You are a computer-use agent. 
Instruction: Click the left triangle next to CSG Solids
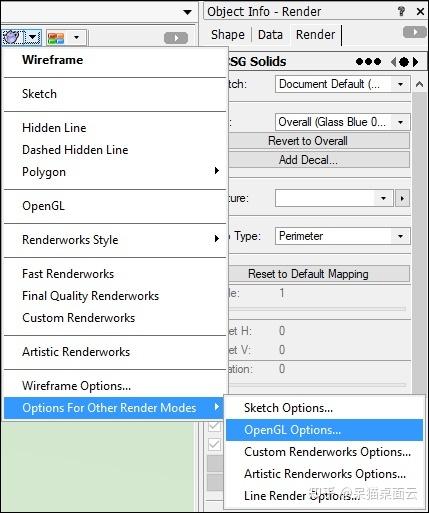click(394, 62)
